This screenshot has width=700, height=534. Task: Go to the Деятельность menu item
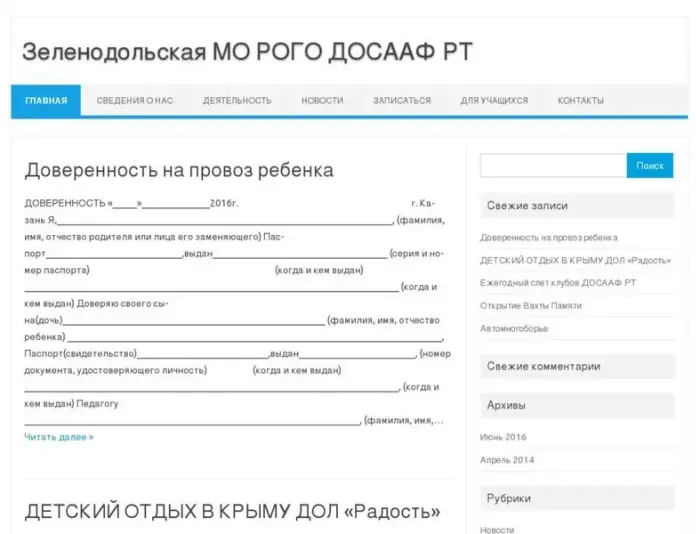pyautogui.click(x=237, y=101)
